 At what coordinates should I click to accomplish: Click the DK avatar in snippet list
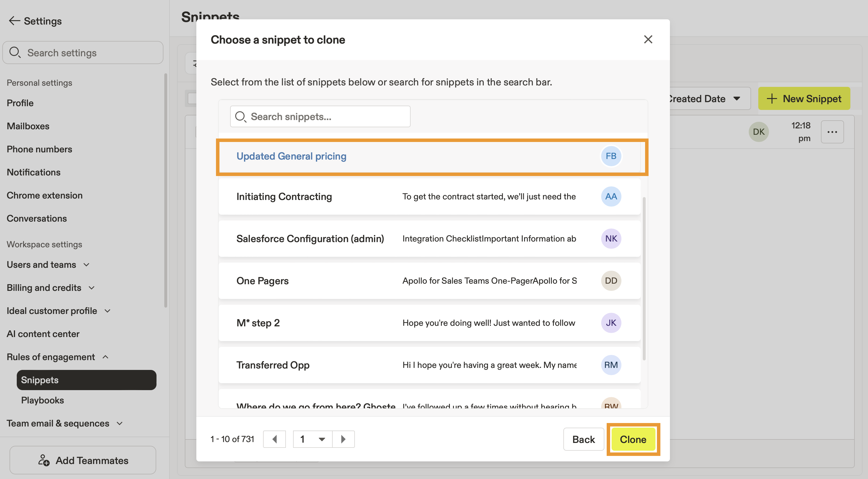[x=758, y=132]
